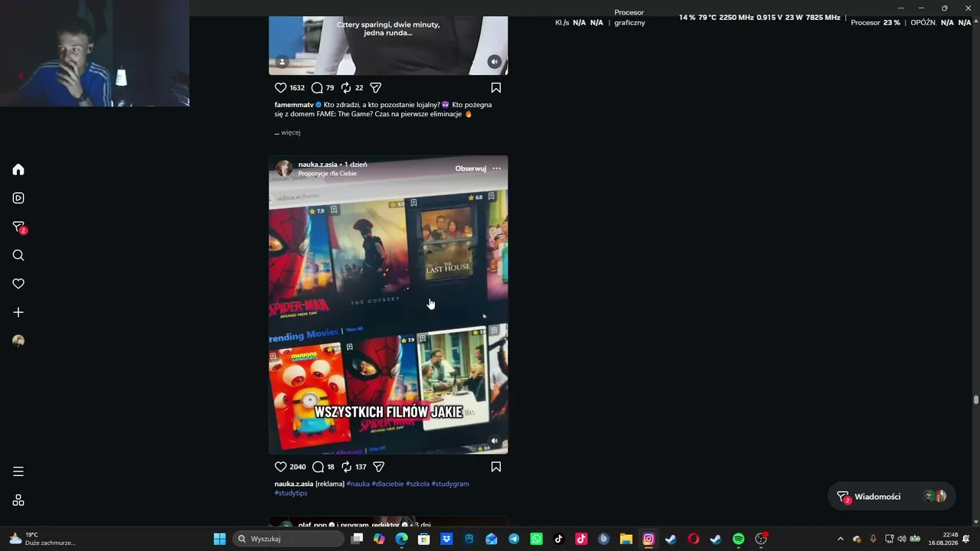Viewport: 980px width, 551px height.
Task: Open Search in the Instagram sidebar
Action: pos(18,256)
